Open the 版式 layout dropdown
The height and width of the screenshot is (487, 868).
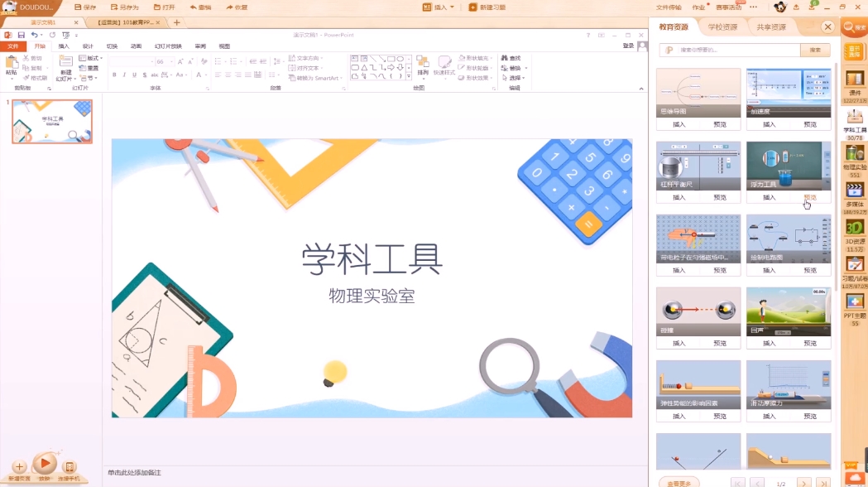coord(91,58)
